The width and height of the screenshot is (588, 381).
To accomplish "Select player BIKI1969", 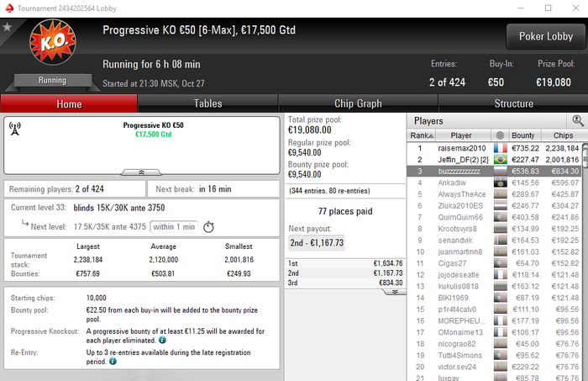I will tap(453, 298).
